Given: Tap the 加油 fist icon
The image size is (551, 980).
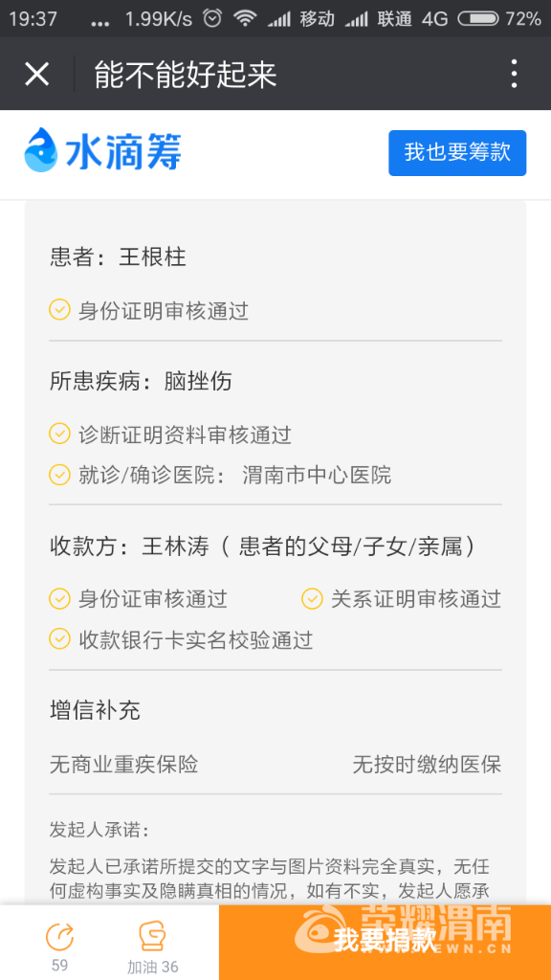Looking at the screenshot, I should click(152, 937).
